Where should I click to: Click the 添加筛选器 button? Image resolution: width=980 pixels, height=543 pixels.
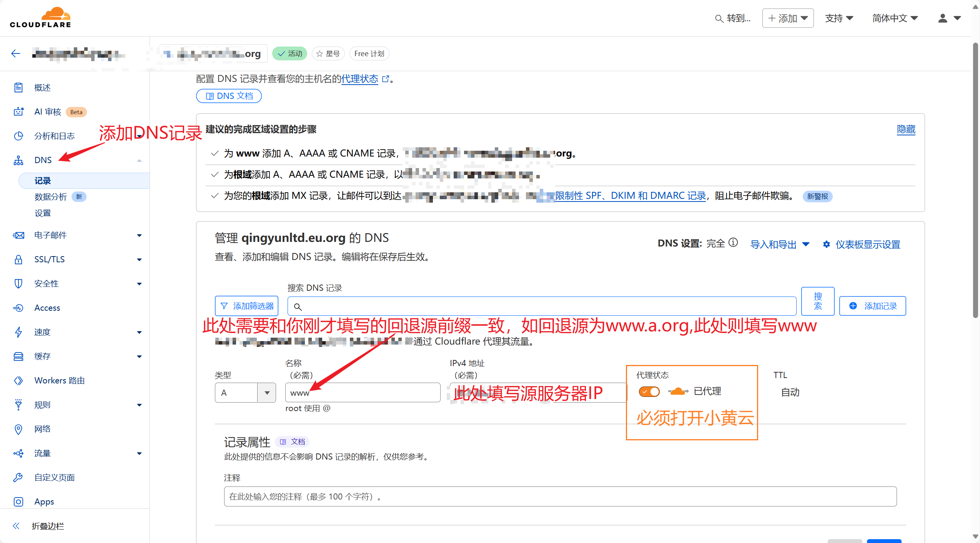[x=246, y=306]
